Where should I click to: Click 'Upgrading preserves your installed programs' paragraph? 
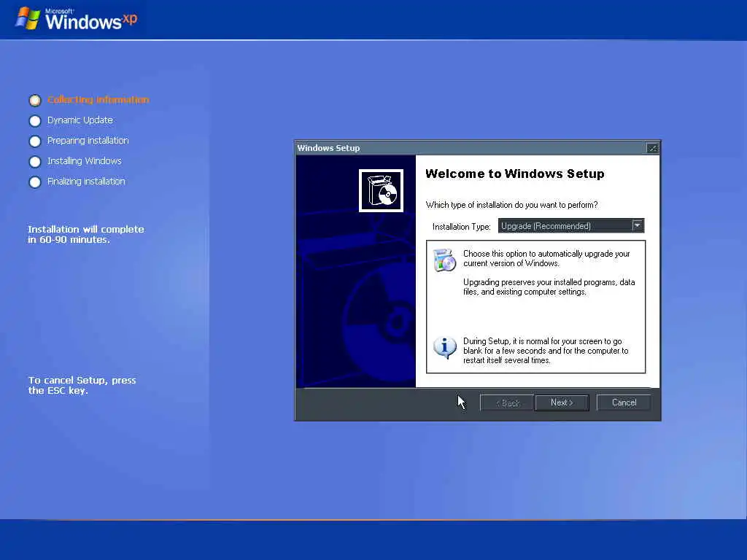(549, 287)
